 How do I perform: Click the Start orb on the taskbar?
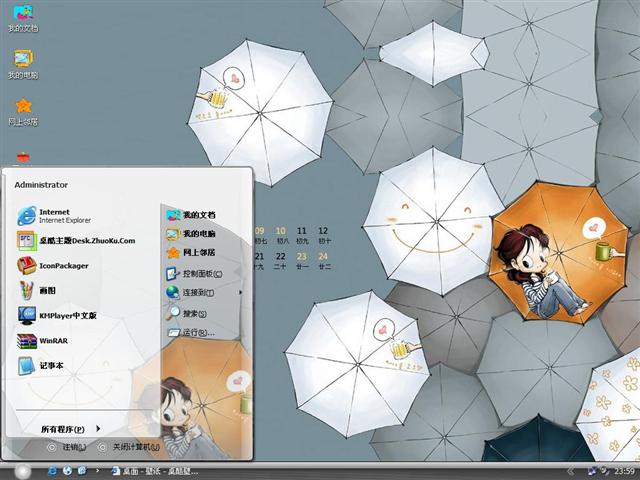22,470
